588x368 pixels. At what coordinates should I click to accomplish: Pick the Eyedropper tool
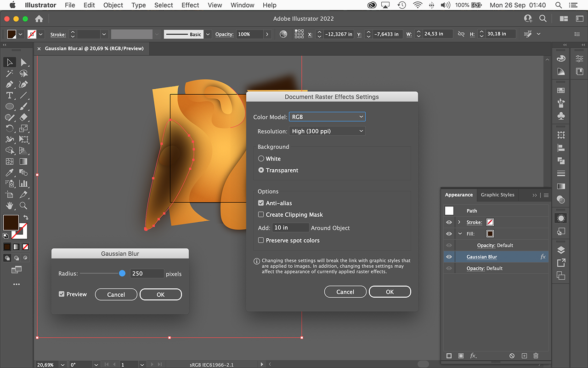[x=9, y=173]
